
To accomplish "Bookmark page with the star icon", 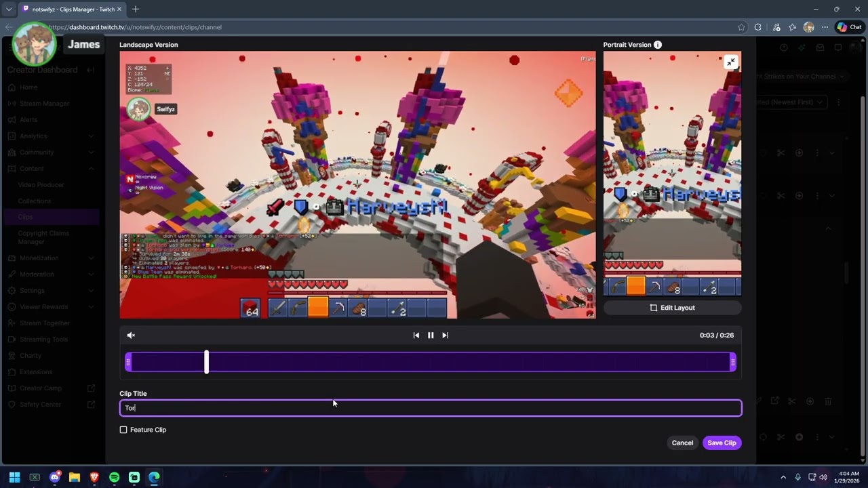I will pos(741,27).
